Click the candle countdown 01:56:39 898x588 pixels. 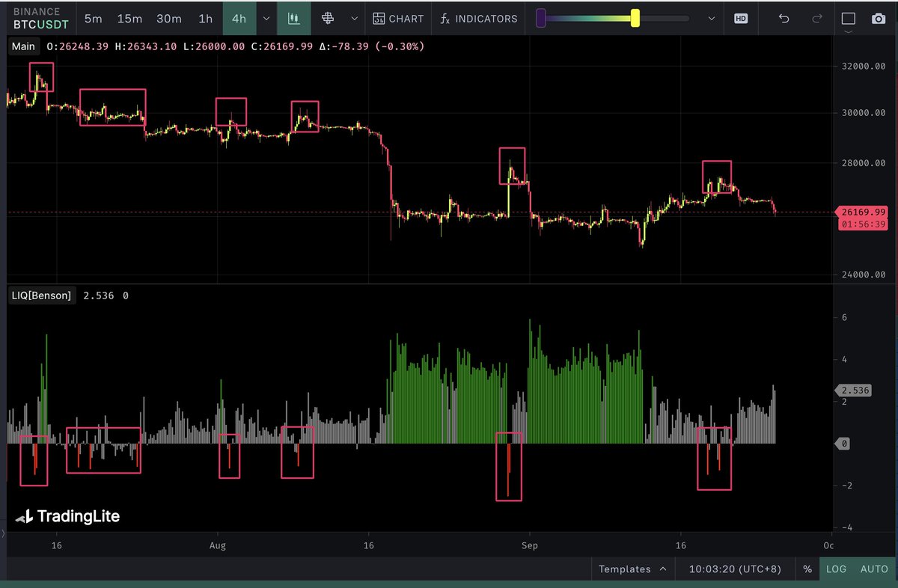(x=863, y=224)
